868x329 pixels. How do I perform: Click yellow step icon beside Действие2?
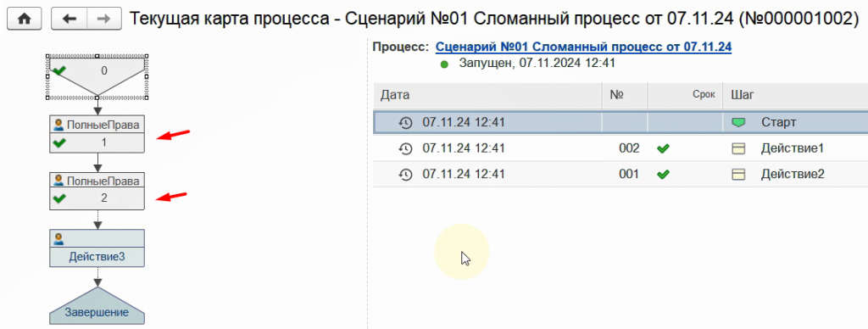[x=738, y=174]
